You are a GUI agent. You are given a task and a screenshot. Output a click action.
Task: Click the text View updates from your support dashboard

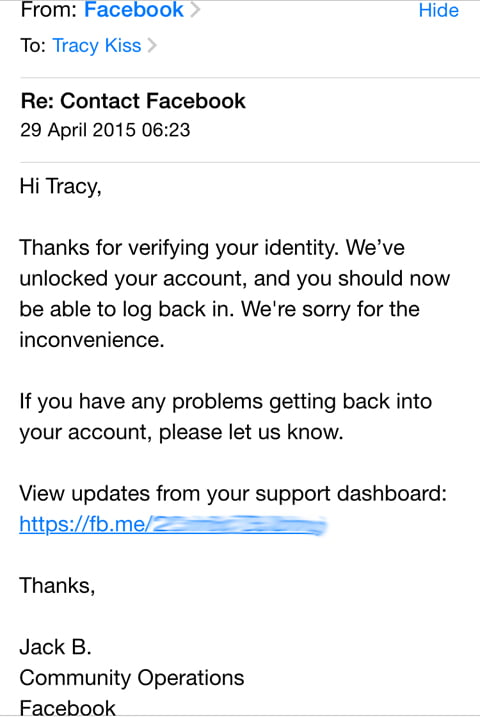tap(233, 494)
